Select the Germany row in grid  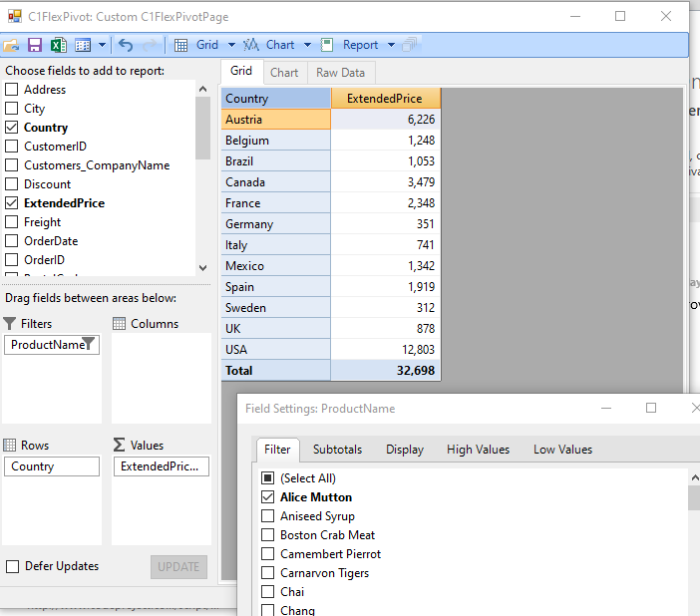[276, 223]
